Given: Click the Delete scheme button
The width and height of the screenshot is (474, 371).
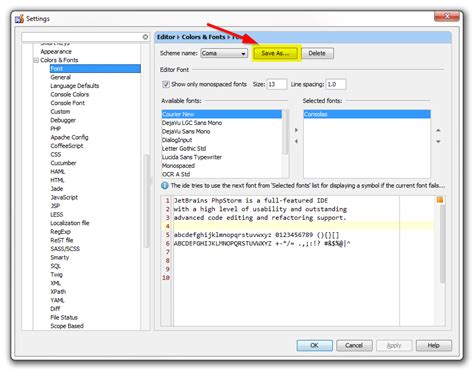Looking at the screenshot, I should (x=317, y=53).
